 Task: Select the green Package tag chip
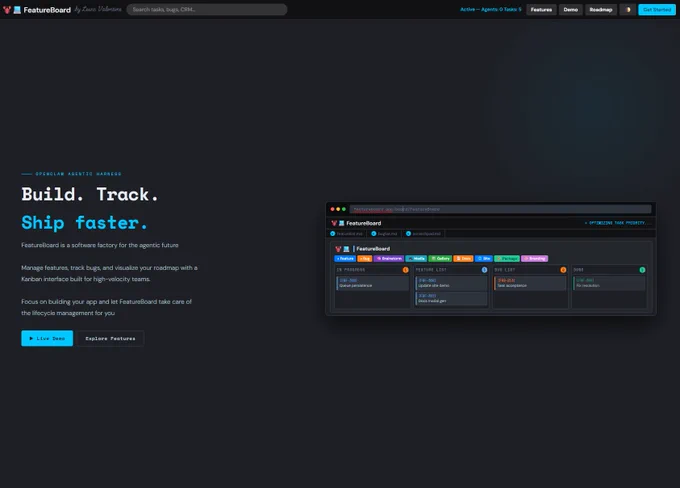[507, 259]
